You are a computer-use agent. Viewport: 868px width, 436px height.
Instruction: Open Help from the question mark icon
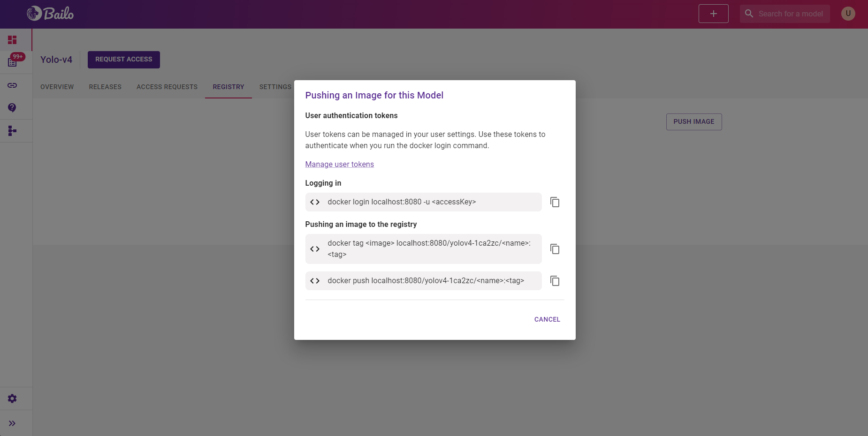(x=12, y=108)
